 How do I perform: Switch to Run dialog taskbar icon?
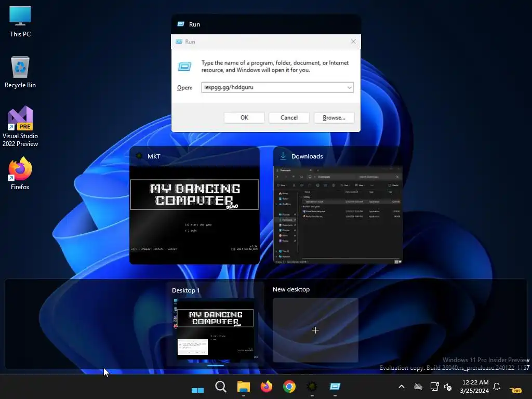(335, 387)
